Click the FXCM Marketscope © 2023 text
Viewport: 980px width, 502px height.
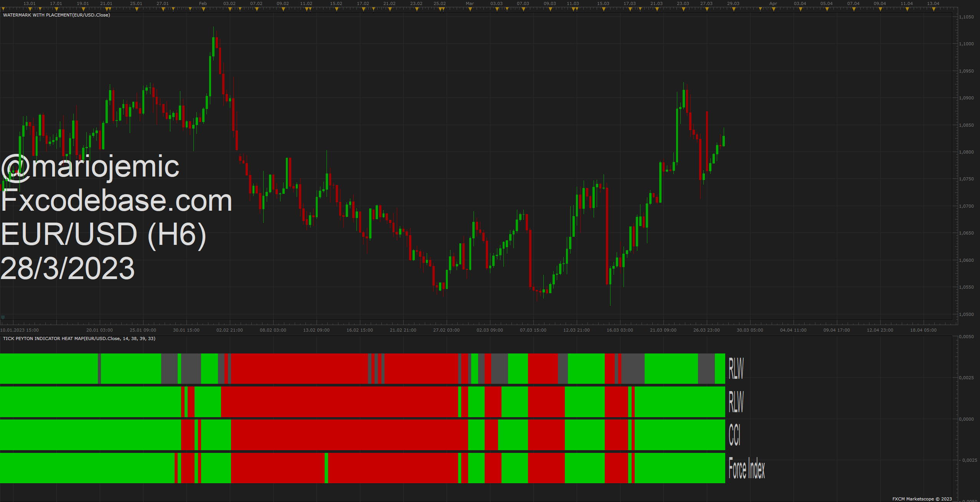click(922, 499)
